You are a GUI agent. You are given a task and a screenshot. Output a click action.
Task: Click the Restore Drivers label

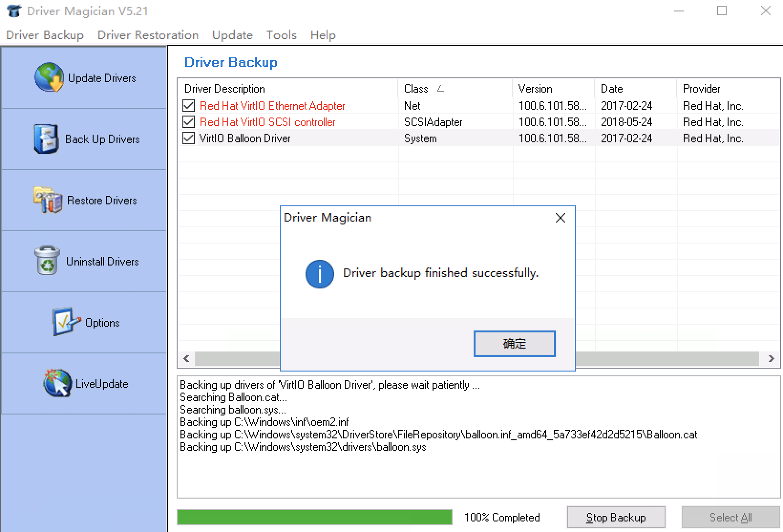(102, 200)
